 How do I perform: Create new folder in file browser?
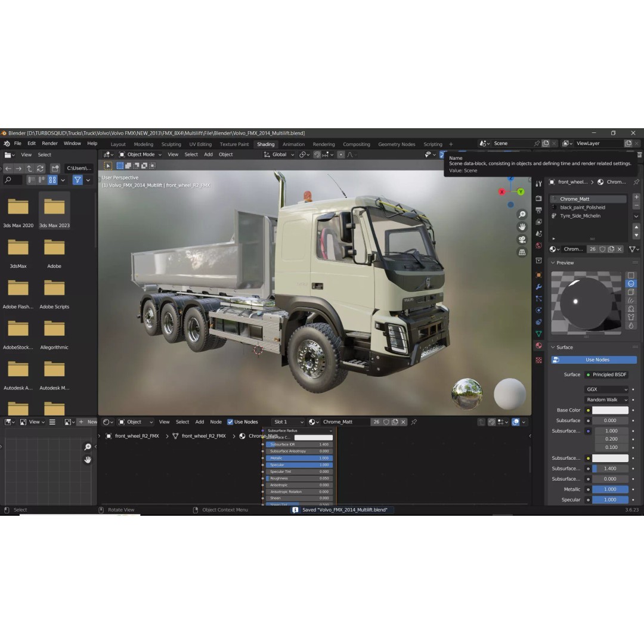(55, 168)
